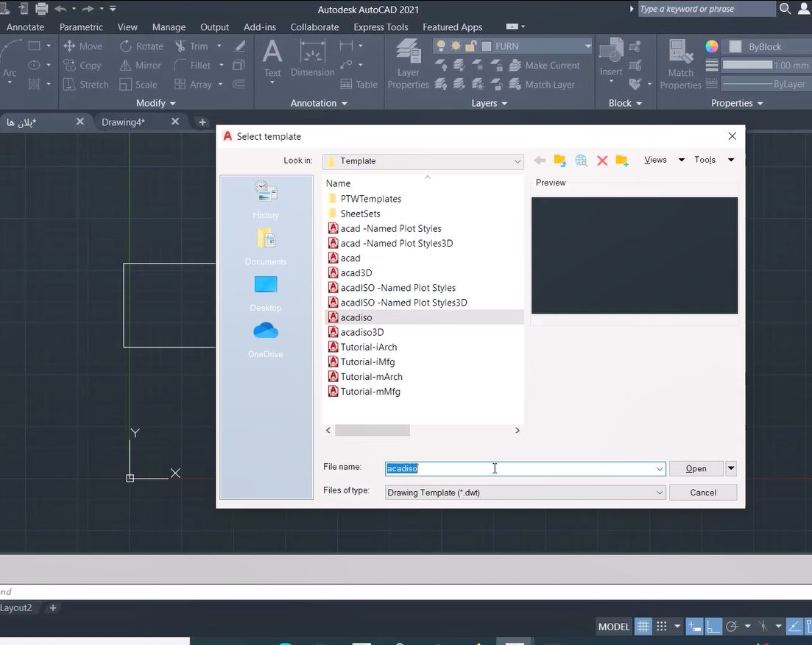Choose the Scale tool
The height and width of the screenshot is (645, 812).
point(138,85)
